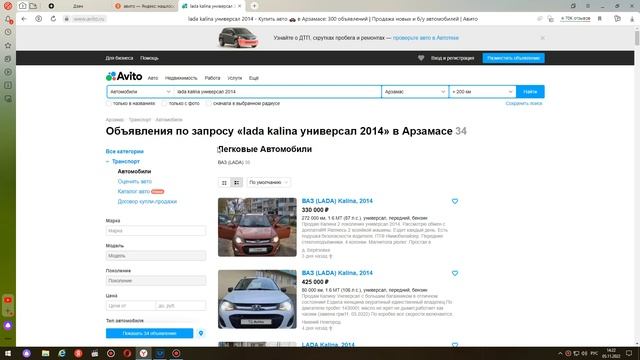Open the Windows Start button
This screenshot has width=640, height=360.
tap(8, 353)
